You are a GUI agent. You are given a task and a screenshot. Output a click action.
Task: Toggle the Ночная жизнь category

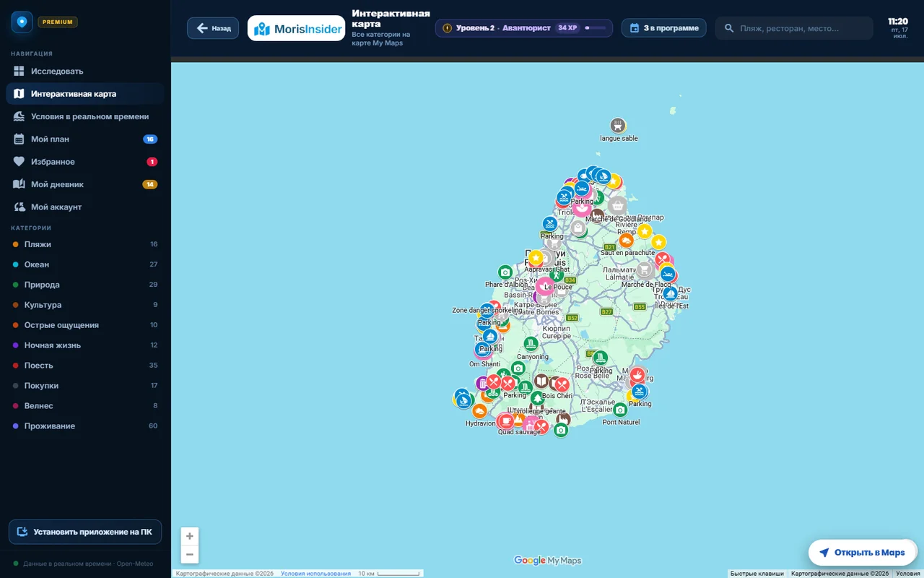[x=85, y=345]
